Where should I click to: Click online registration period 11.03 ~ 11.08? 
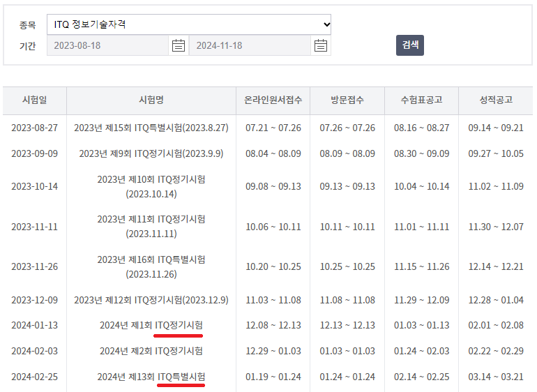[273, 300]
